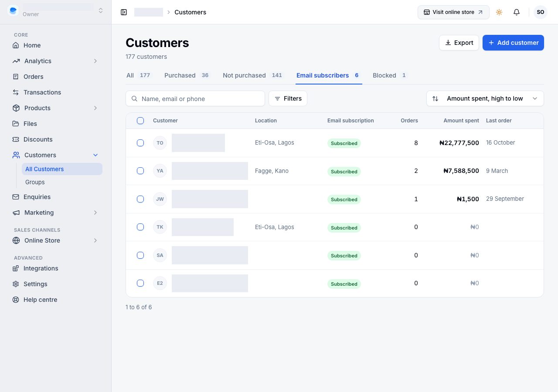Open the sort order dropdown
The image size is (558, 392).
pos(485,98)
